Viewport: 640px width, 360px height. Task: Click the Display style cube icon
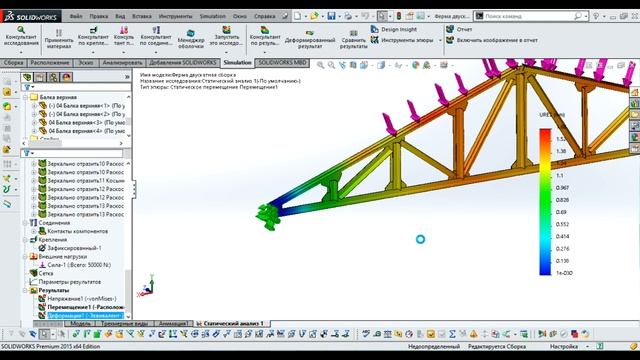tap(381, 65)
